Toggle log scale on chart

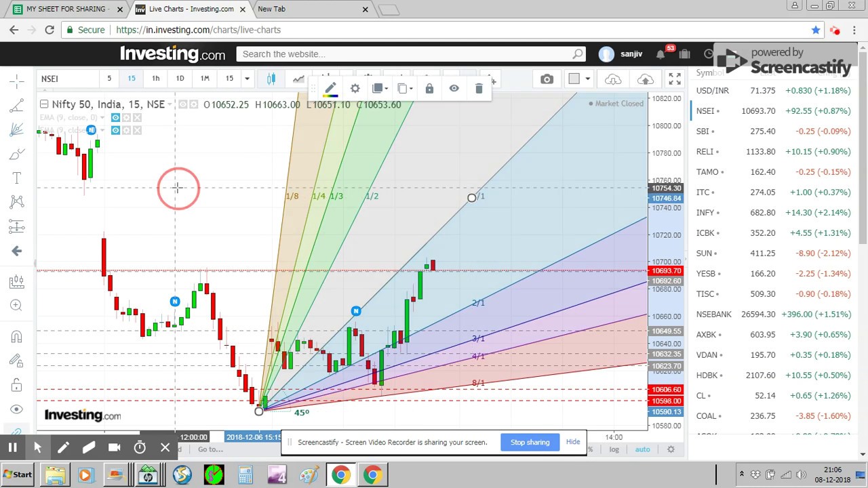click(x=614, y=449)
